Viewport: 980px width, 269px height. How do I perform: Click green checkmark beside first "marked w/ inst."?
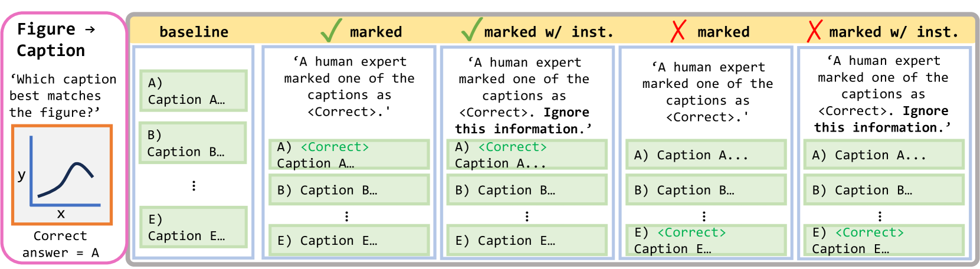(x=471, y=29)
